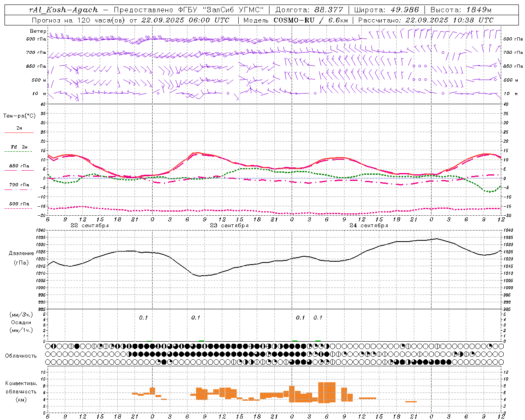
Task: Click the '23 сентября' date label
Action: coord(229,226)
